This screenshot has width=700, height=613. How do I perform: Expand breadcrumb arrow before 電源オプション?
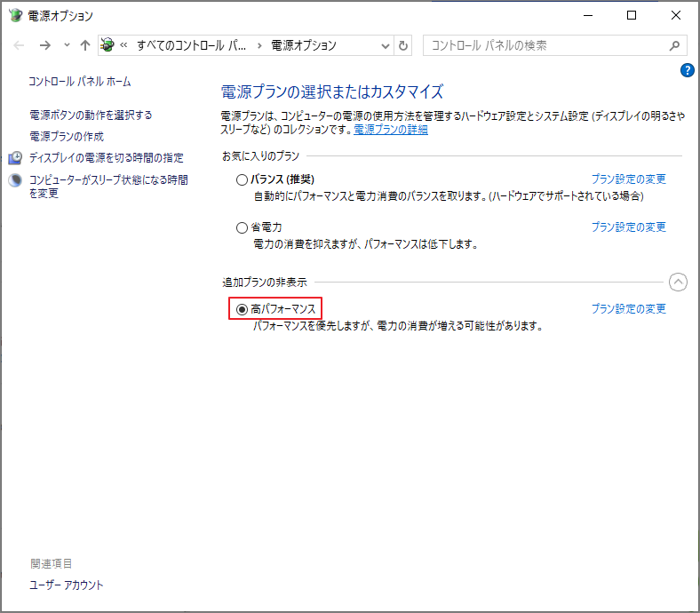259,45
